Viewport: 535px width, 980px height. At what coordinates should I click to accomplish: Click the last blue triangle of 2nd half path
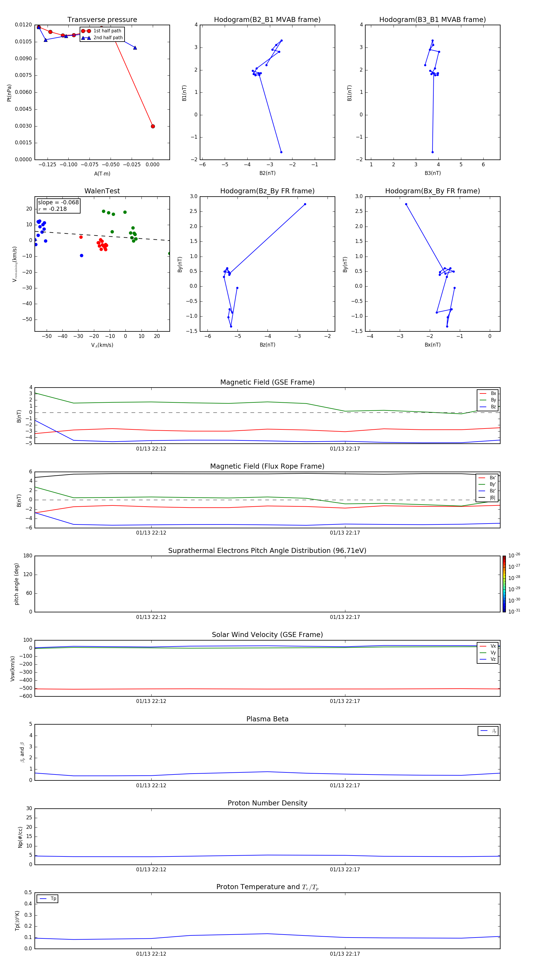tap(135, 48)
